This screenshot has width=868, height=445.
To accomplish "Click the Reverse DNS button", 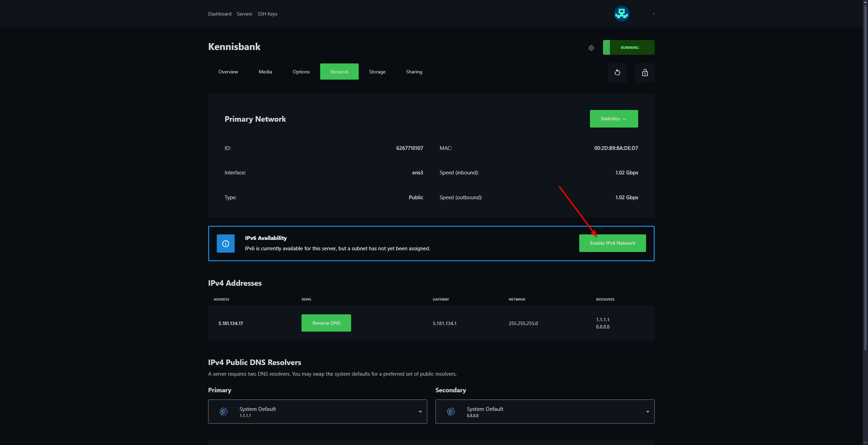I will click(326, 323).
